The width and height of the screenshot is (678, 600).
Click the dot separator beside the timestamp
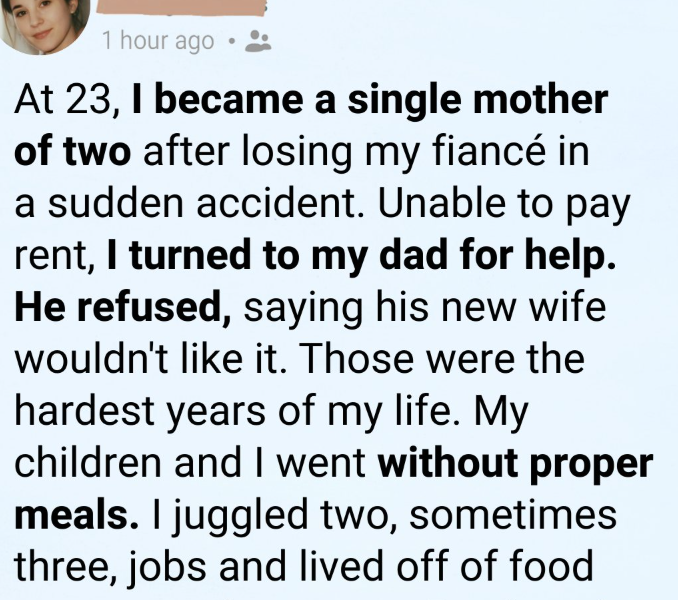click(x=232, y=41)
